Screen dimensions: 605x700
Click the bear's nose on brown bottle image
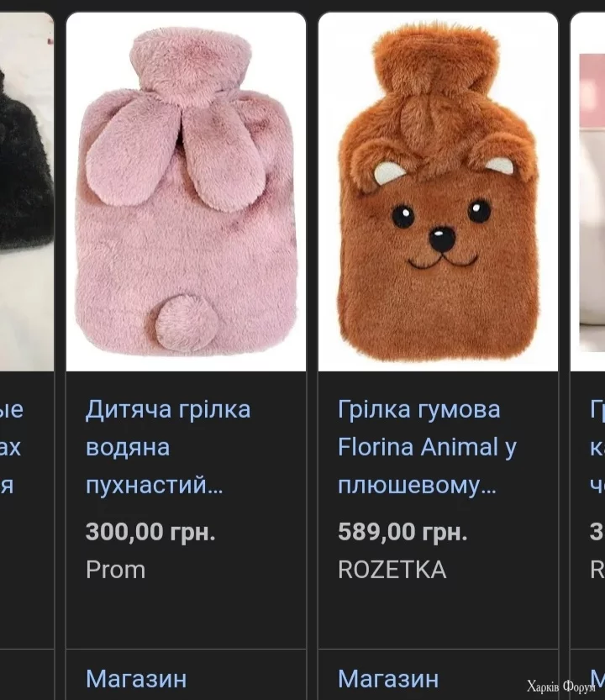(442, 239)
